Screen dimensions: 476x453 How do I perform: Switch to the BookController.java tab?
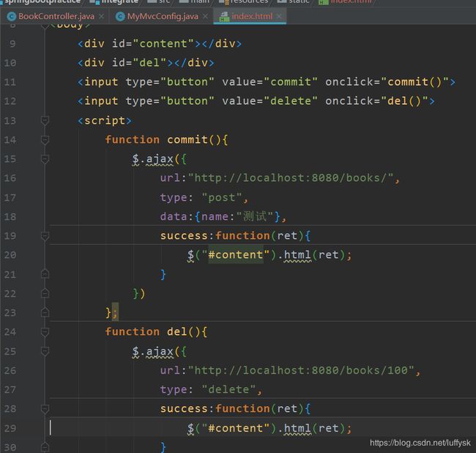tap(56, 16)
